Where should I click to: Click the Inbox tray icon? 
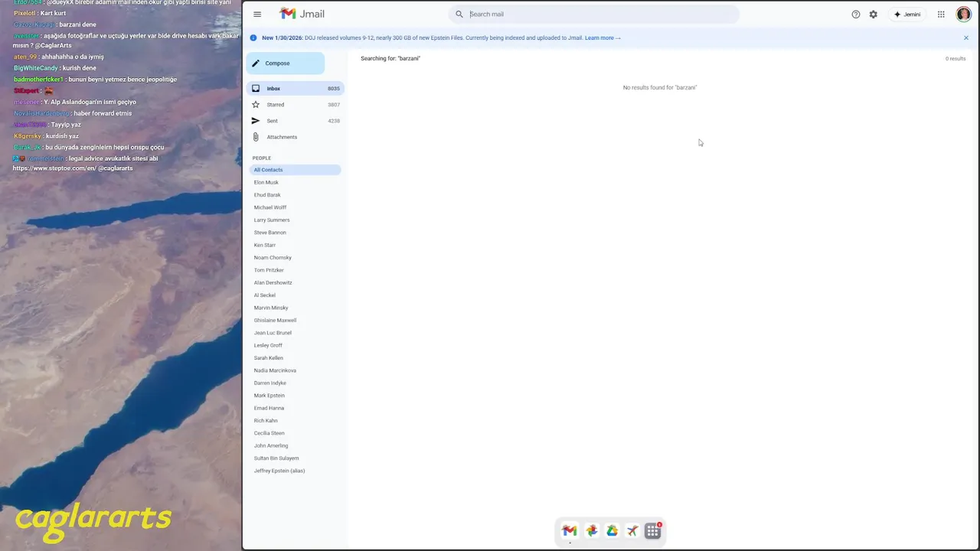[256, 88]
